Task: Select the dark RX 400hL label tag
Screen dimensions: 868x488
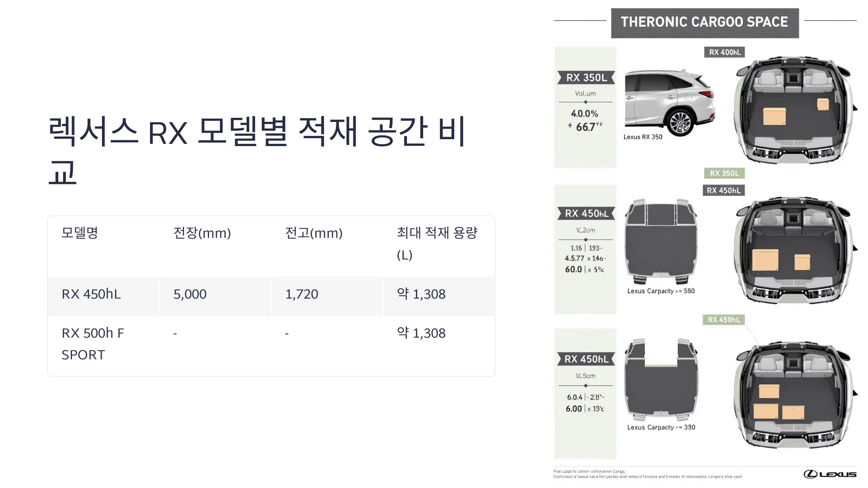Action: click(x=724, y=52)
